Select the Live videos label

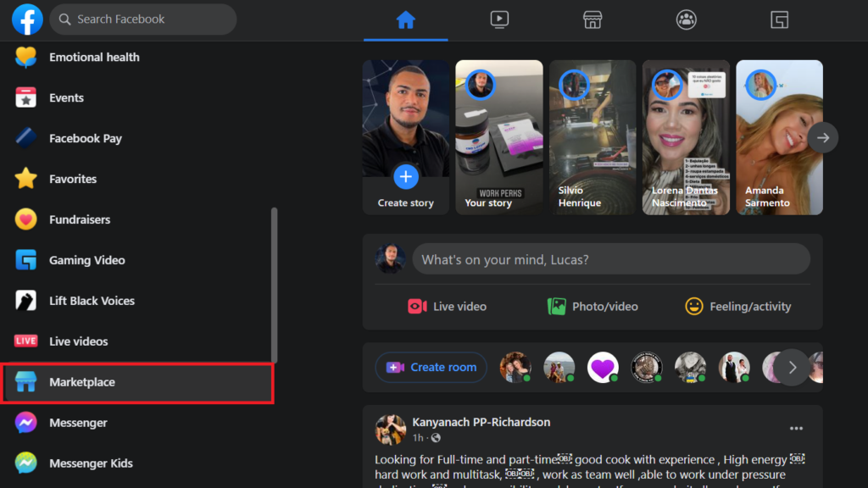(x=79, y=341)
